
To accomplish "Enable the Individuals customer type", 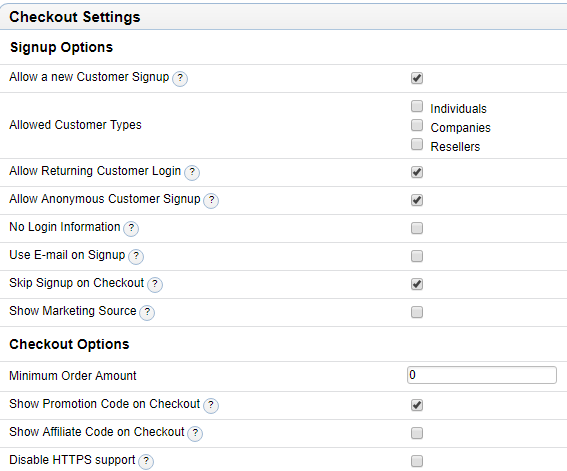I will click(x=417, y=106).
